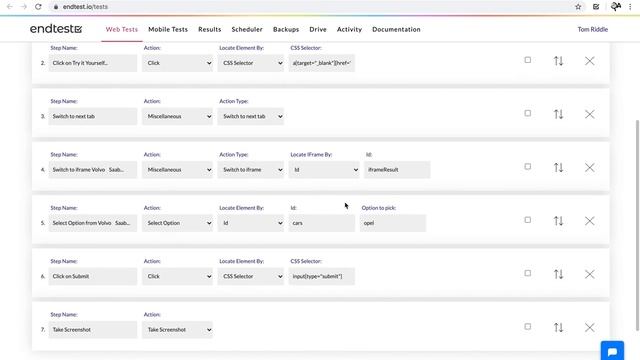The width and height of the screenshot is (640, 360).
Task: Click the endtest logo
Action: click(x=56, y=29)
